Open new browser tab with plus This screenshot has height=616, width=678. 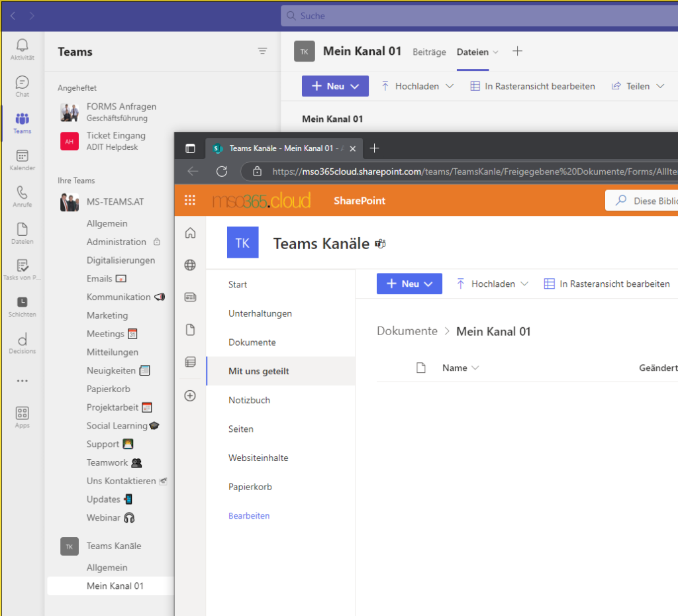pos(375,148)
